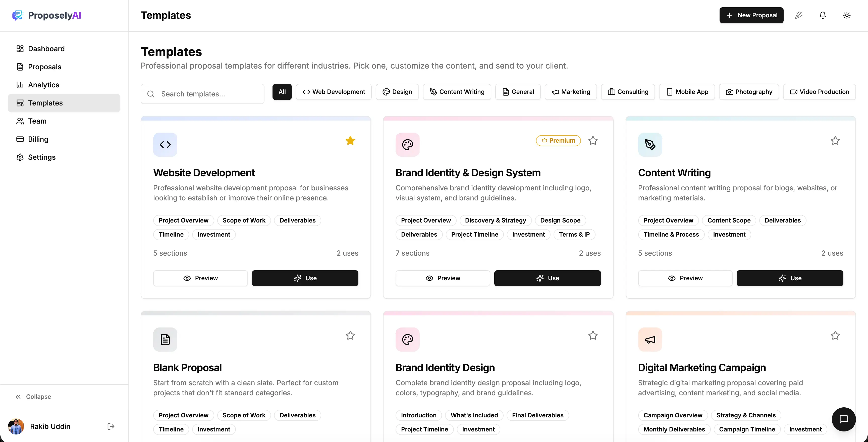Click the New Proposal button
Image resolution: width=868 pixels, height=442 pixels.
click(751, 15)
